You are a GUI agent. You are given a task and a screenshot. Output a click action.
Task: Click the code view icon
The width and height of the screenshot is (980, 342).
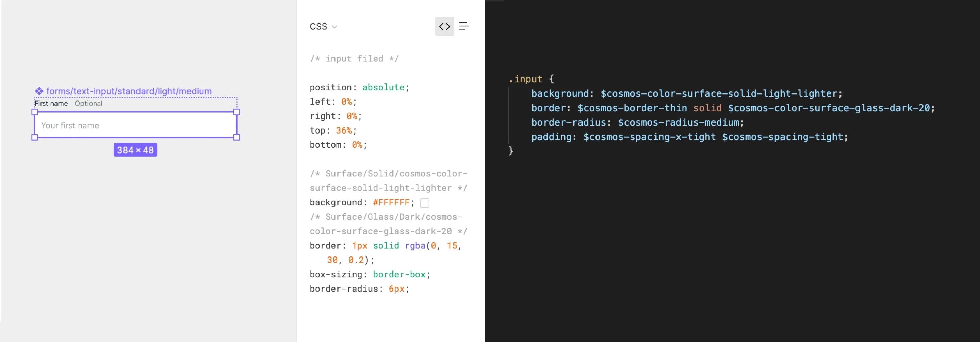coord(444,26)
